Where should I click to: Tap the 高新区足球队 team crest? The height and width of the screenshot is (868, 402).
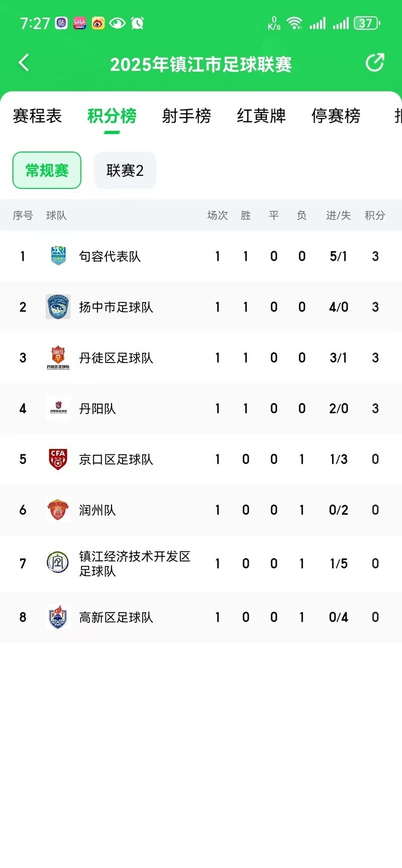(58, 617)
